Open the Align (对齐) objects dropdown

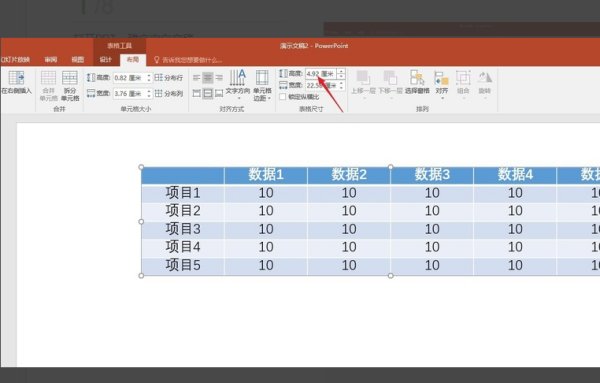442,84
